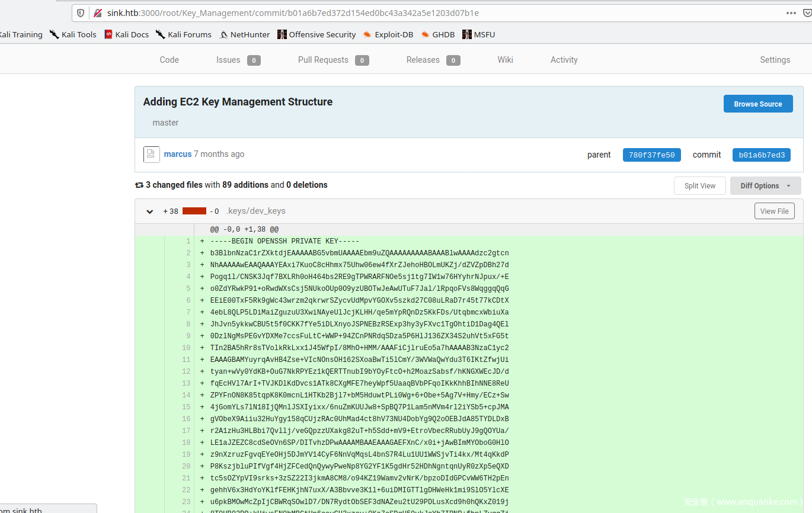Click the insecure connection lock icon
The height and width of the screenshot is (513, 812).
click(98, 13)
